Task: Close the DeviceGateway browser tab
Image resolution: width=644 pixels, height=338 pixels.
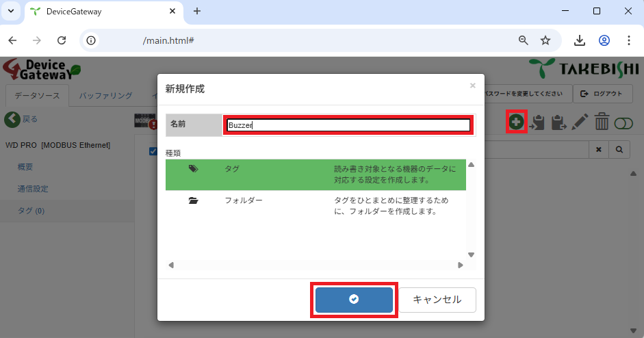Action: pyautogui.click(x=172, y=11)
